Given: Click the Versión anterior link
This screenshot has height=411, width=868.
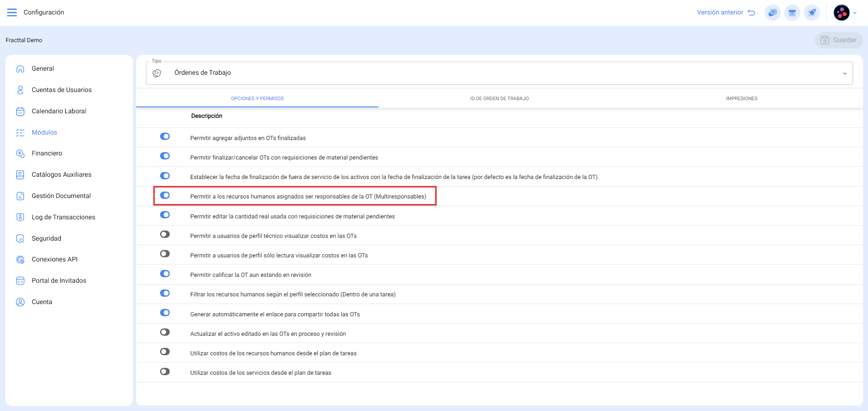Looking at the screenshot, I should pos(725,13).
